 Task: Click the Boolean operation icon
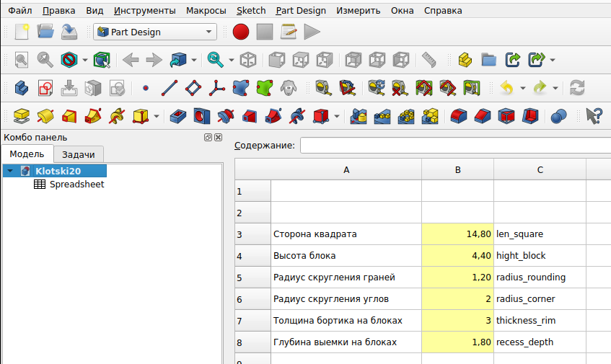coord(559,115)
